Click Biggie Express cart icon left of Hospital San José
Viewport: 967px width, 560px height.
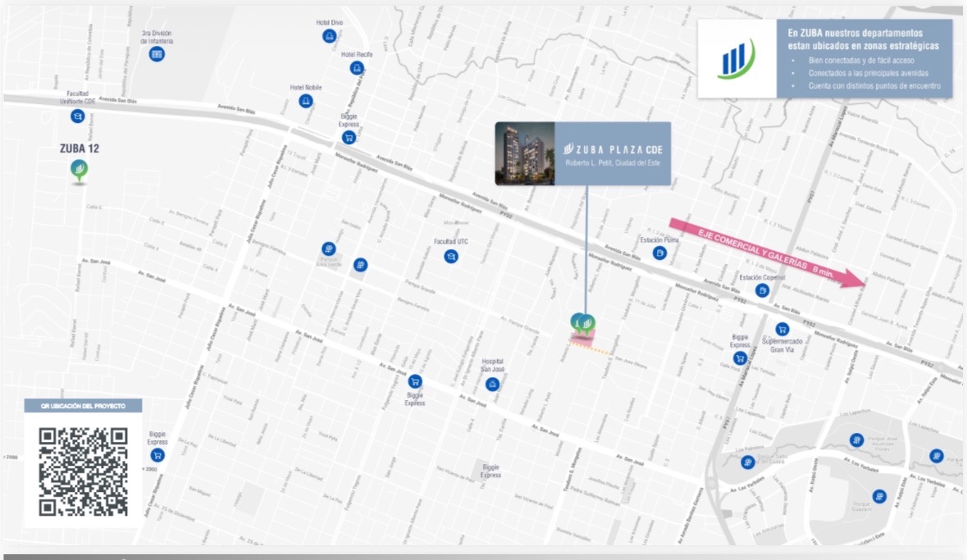click(415, 382)
